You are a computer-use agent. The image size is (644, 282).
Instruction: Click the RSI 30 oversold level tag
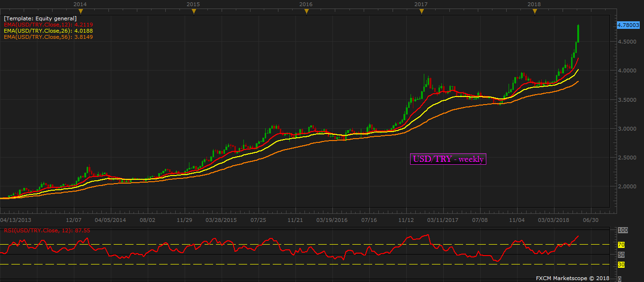(x=621, y=264)
